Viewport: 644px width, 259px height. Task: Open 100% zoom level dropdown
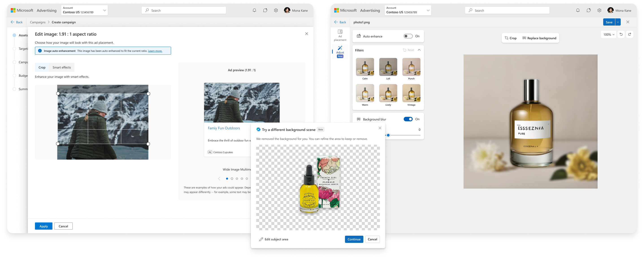[x=609, y=35]
